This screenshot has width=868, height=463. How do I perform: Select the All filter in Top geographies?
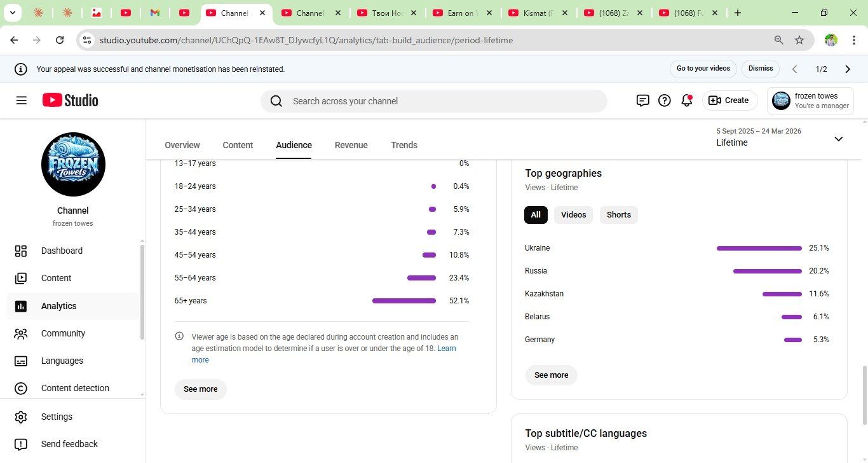[536, 215]
